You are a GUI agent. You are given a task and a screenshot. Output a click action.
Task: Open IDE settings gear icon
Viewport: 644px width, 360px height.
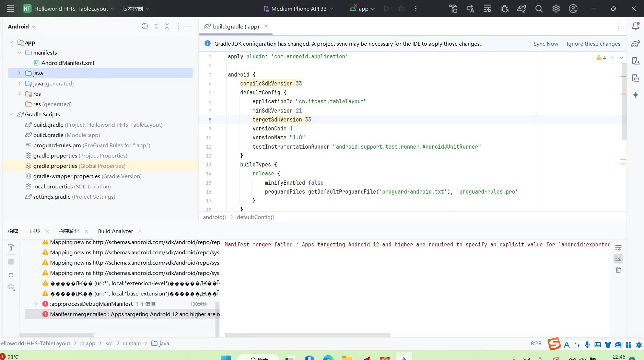556,9
